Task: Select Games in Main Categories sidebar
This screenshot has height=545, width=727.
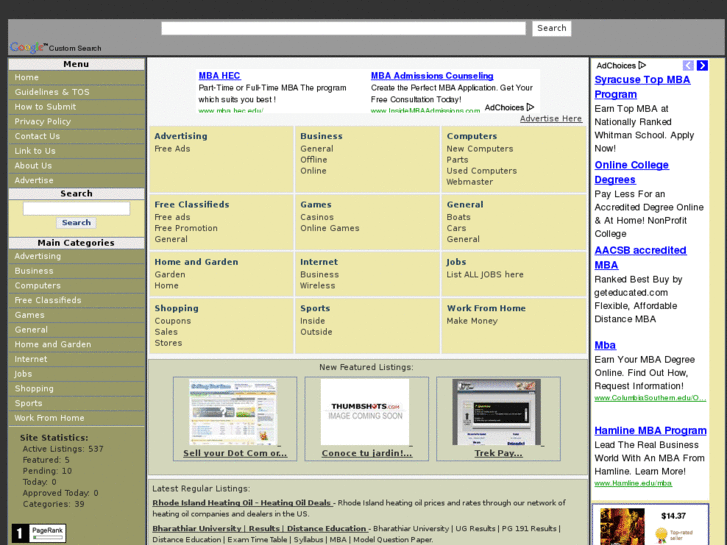Action: point(77,315)
